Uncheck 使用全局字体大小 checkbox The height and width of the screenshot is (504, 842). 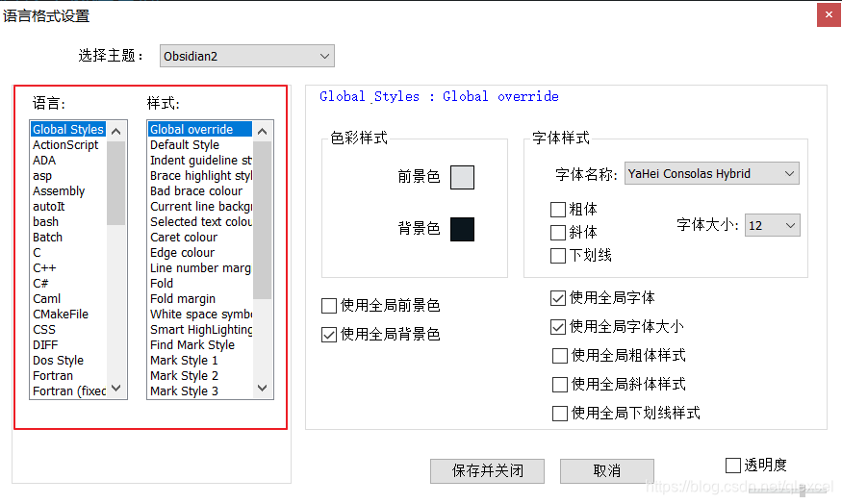pos(558,327)
